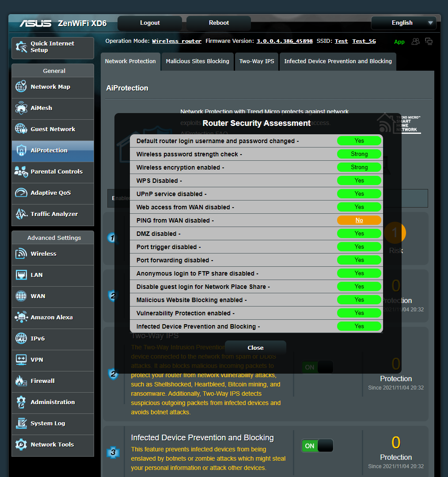Click the Logout button

click(x=150, y=23)
